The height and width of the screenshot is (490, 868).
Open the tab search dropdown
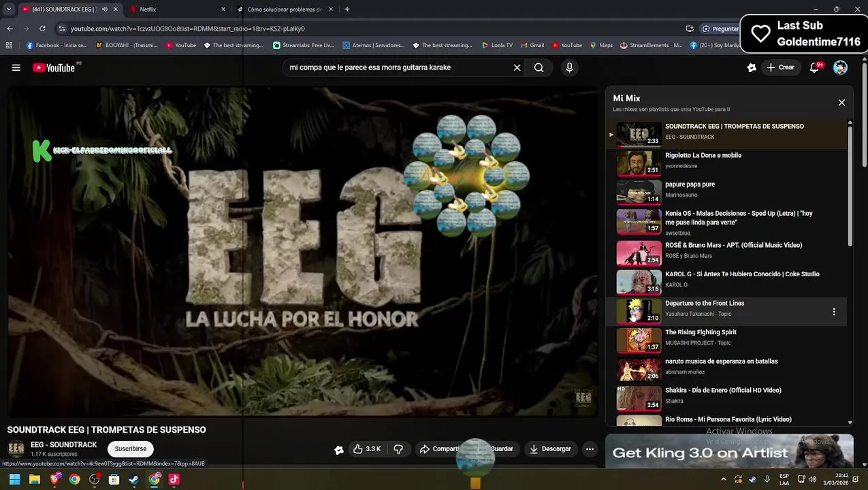pyautogui.click(x=9, y=10)
